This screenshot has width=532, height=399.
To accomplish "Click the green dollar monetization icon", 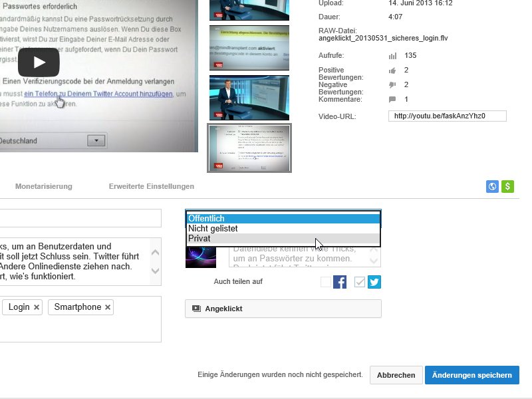I will pyautogui.click(x=507, y=186).
